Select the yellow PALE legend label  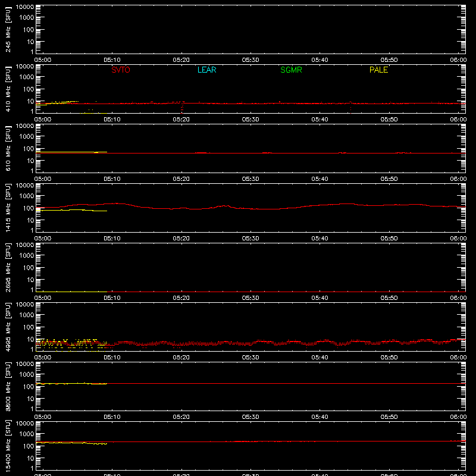[378, 70]
